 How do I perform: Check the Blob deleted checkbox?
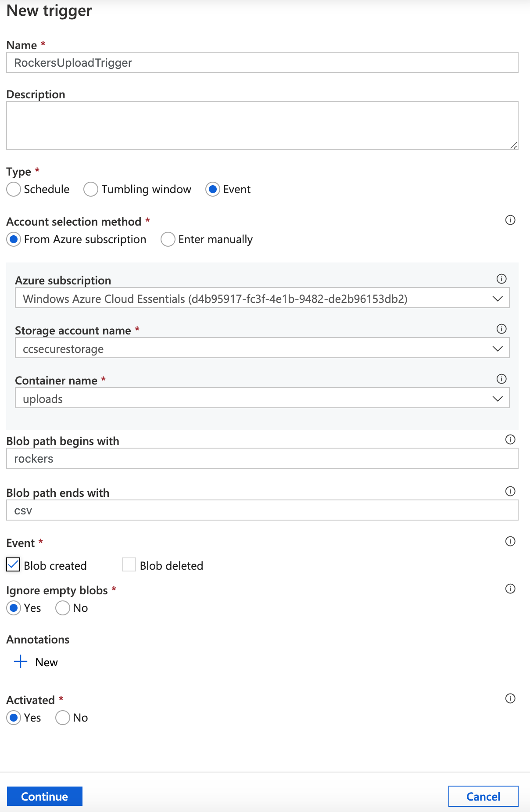129,565
